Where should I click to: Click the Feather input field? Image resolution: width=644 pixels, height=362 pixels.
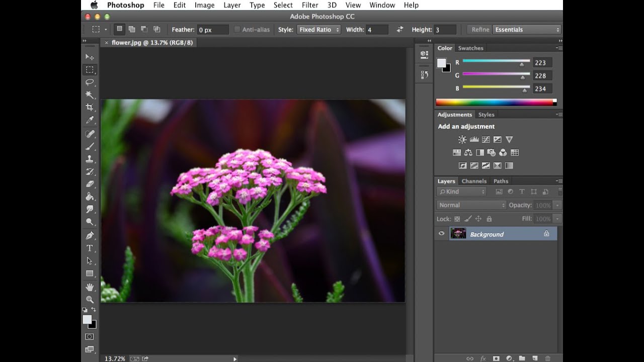coord(212,30)
